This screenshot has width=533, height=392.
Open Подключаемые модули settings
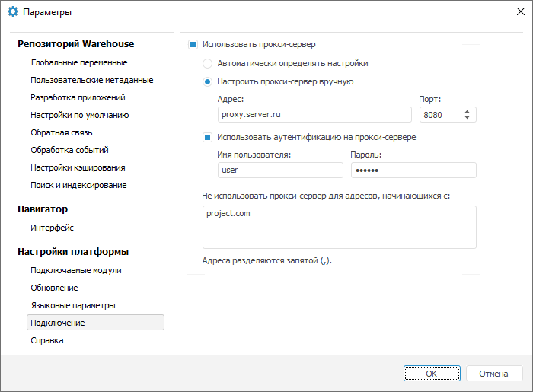pos(76,270)
